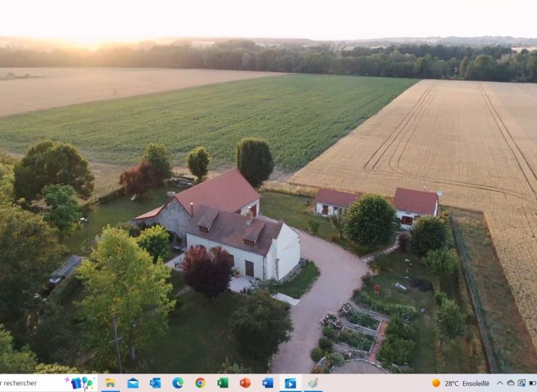Image resolution: width=537 pixels, height=392 pixels.
Task: Click the search box labeled rechercher
Action: click(x=29, y=383)
